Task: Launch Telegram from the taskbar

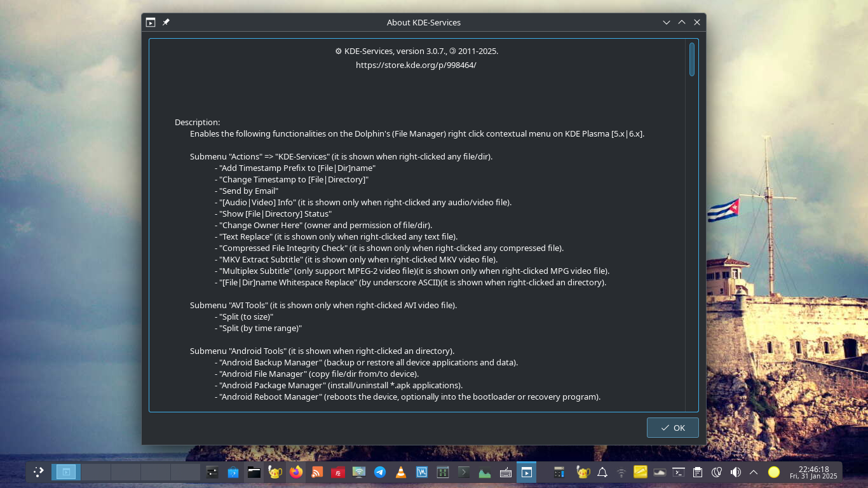Action: (x=380, y=472)
